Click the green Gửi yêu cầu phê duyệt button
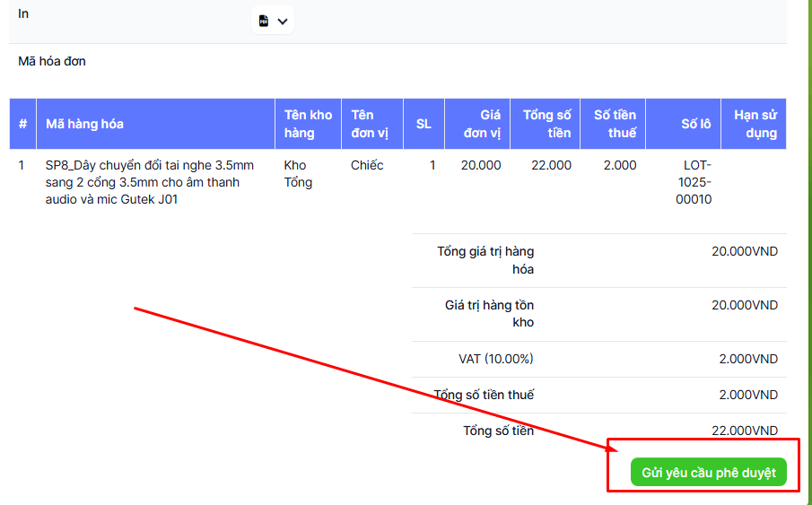 (708, 473)
